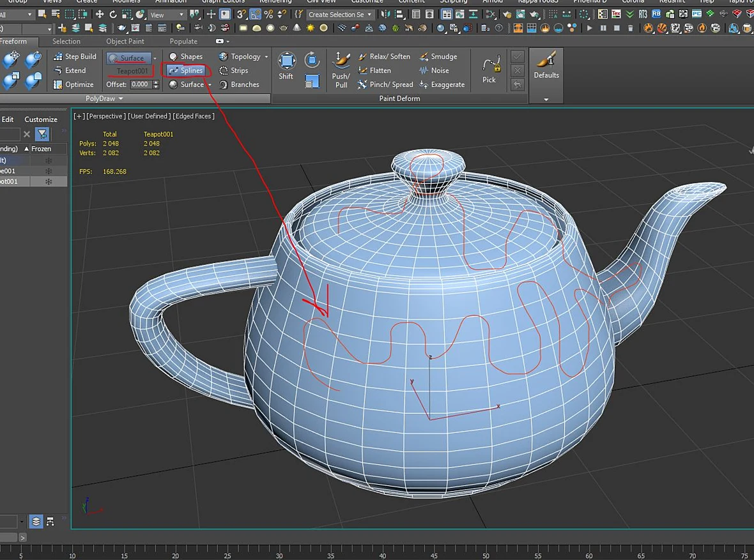Expand the Surface draw-on dropdown arrow
Viewport: 754px width, 560px height.
pos(155,58)
